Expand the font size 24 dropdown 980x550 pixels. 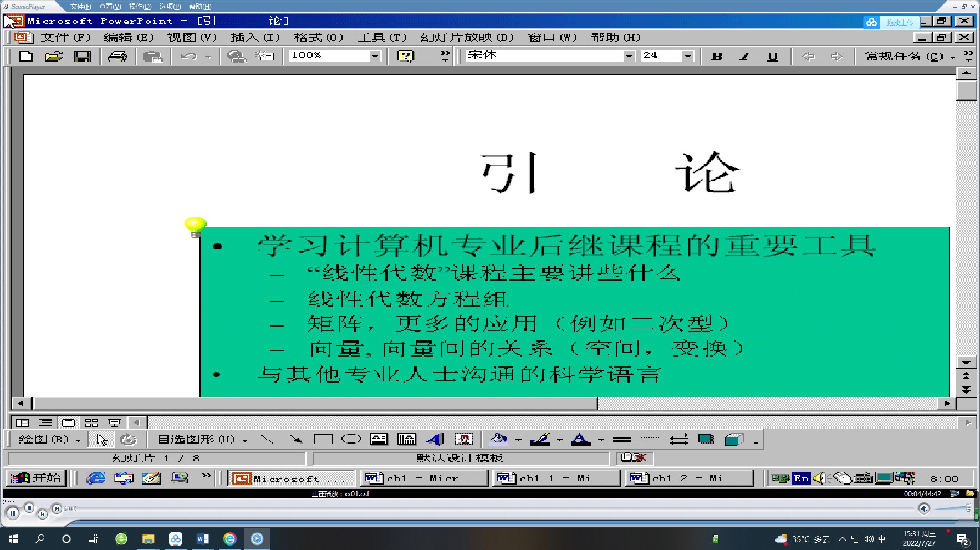(x=687, y=56)
